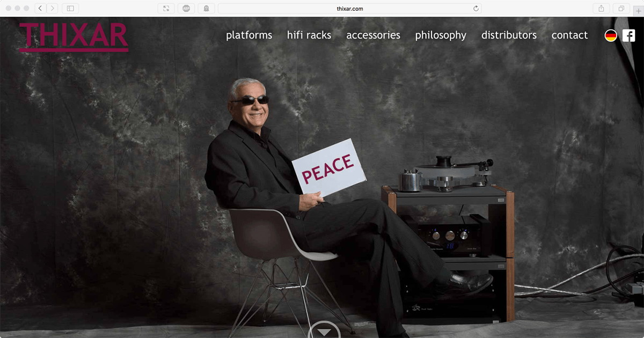This screenshot has height=338, width=644.
Task: Open the Ghostery ghost extension
Action: point(206,9)
